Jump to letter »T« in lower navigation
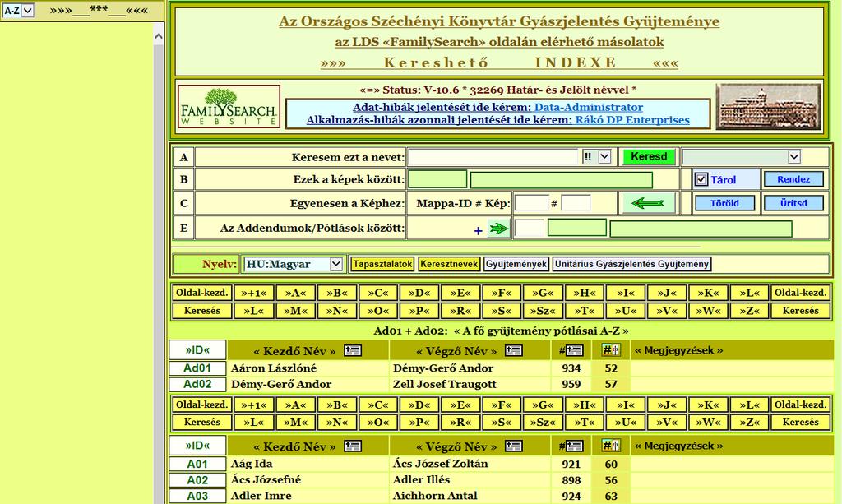 coord(584,423)
